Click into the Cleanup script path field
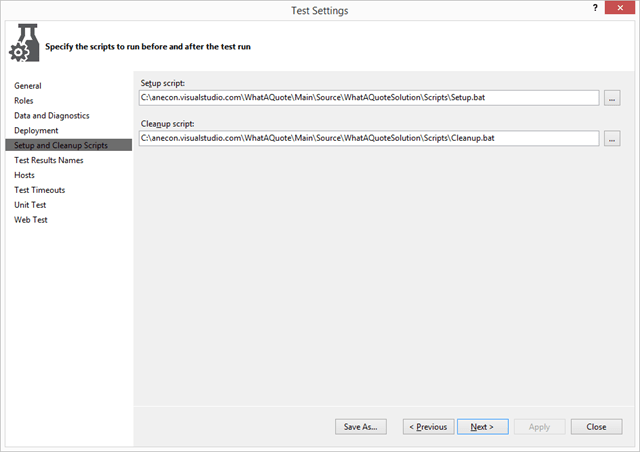 [368, 138]
